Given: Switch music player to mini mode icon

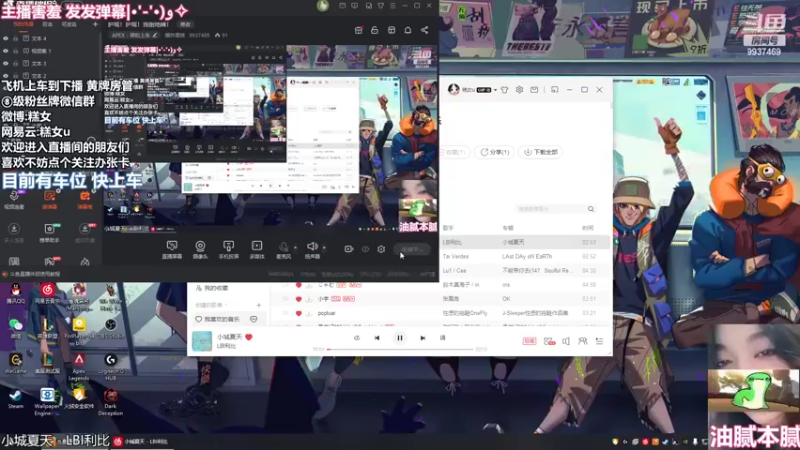Looking at the screenshot, I should click(x=555, y=90).
